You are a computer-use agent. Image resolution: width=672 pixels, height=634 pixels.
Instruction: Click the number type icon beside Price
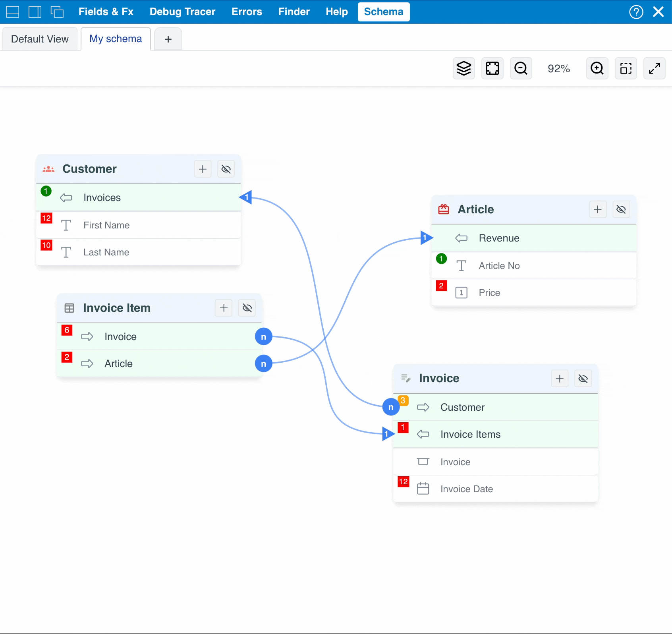461,293
